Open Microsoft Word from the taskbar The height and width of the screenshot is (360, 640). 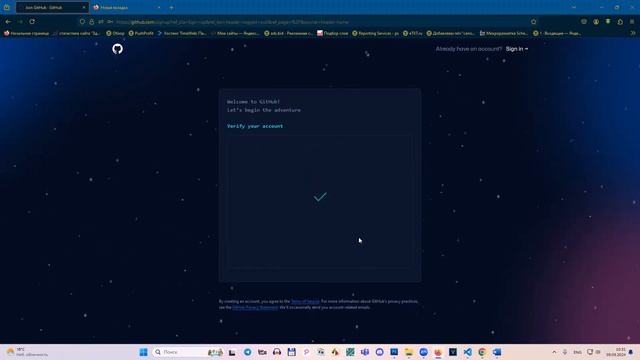(x=497, y=352)
